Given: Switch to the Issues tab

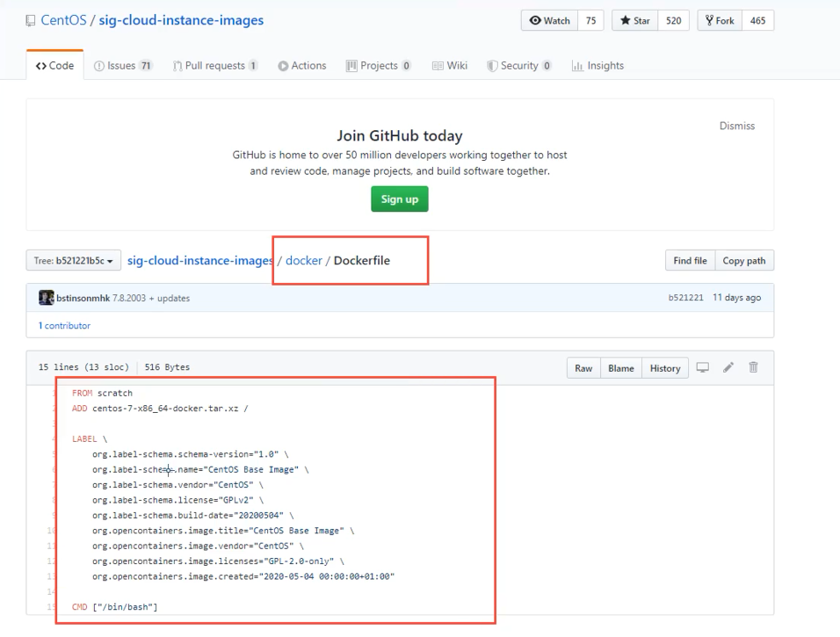Looking at the screenshot, I should (123, 65).
